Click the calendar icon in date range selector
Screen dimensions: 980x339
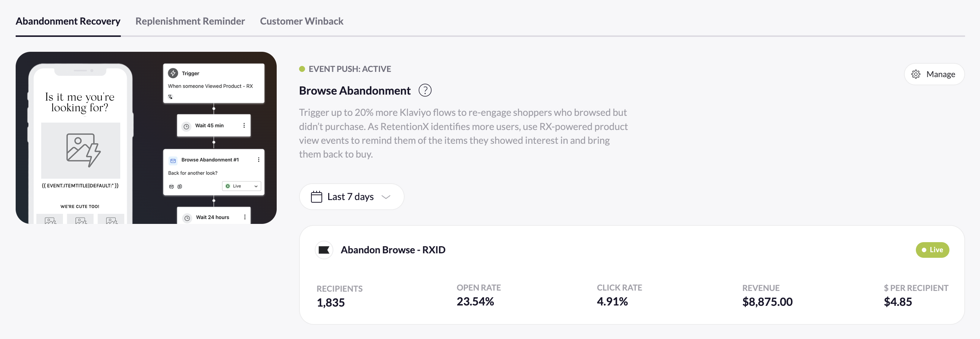tap(316, 196)
